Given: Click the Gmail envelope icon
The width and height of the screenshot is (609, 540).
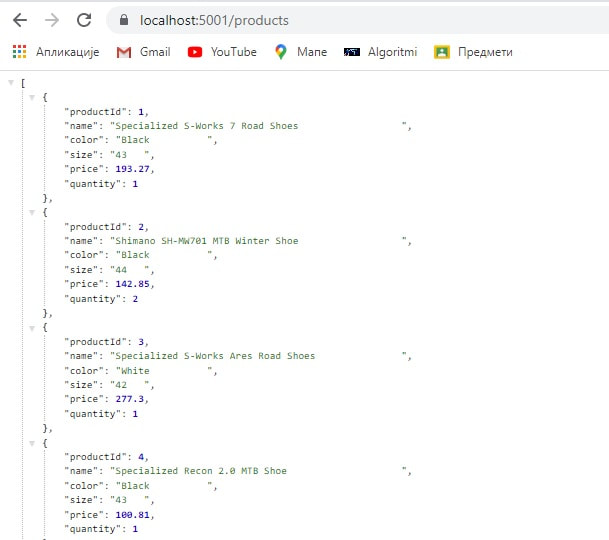Looking at the screenshot, I should coord(124,52).
